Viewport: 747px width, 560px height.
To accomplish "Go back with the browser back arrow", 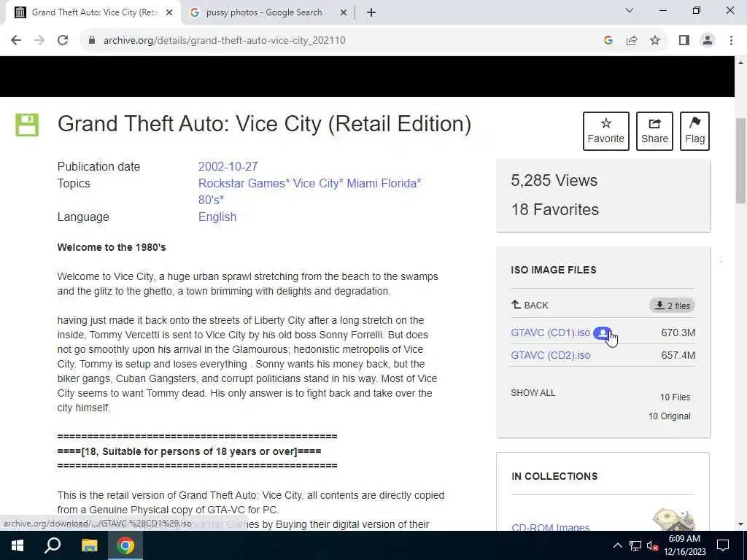I will (x=16, y=41).
